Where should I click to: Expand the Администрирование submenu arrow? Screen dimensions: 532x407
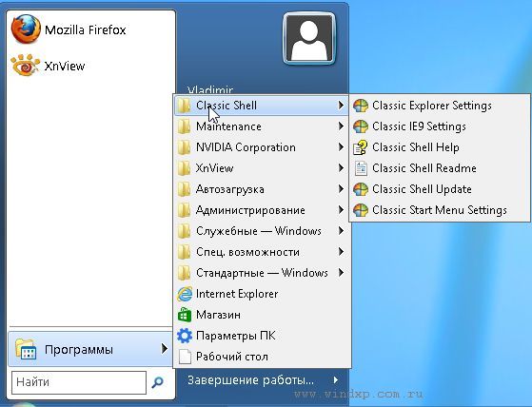[x=341, y=210]
